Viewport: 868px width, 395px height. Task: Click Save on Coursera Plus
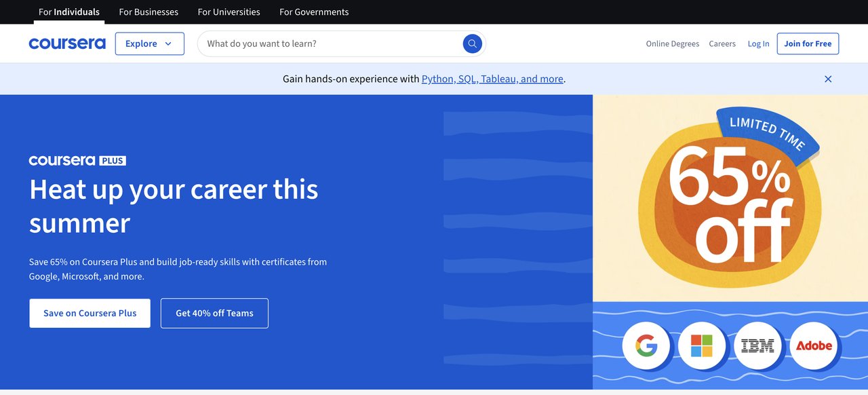[x=90, y=313]
